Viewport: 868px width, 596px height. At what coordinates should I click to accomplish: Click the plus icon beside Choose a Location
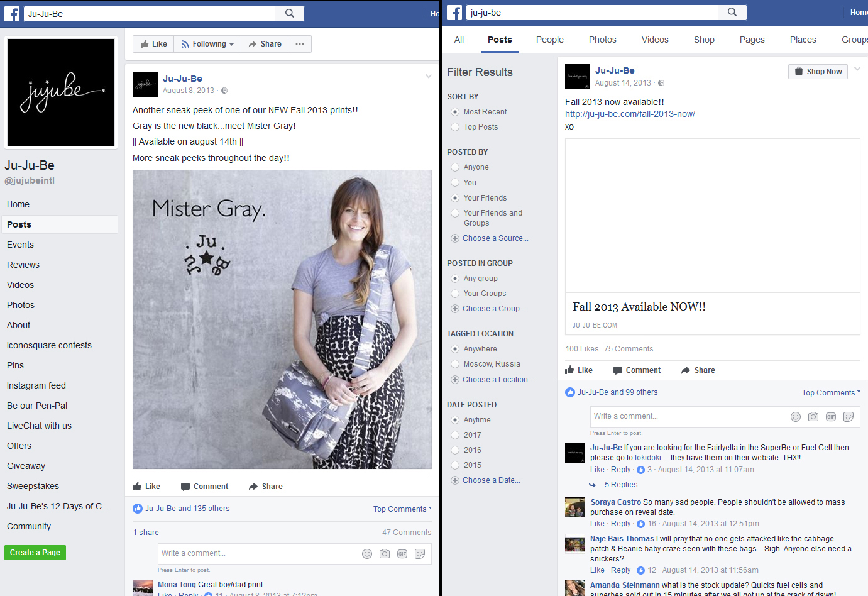tap(455, 380)
